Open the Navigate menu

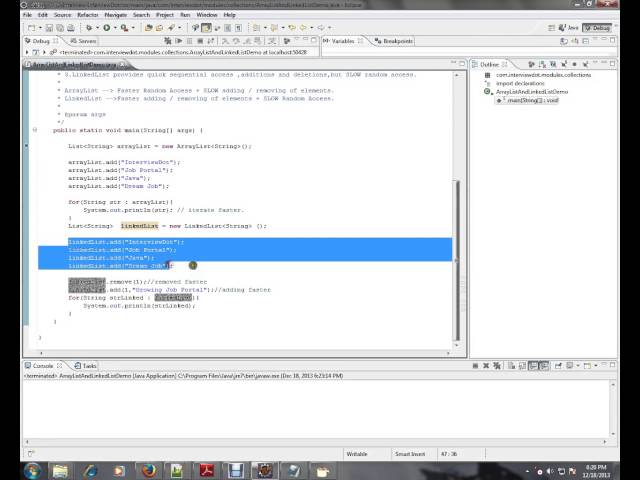[116, 15]
